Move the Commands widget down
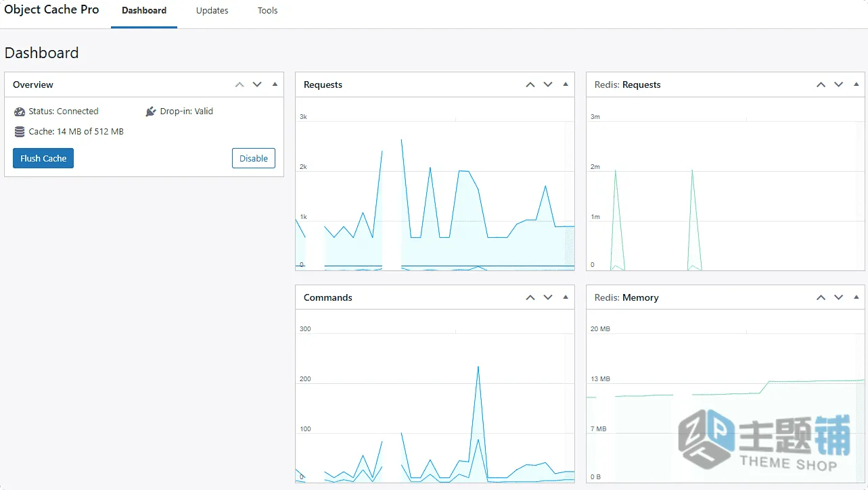The width and height of the screenshot is (868, 490). point(548,297)
